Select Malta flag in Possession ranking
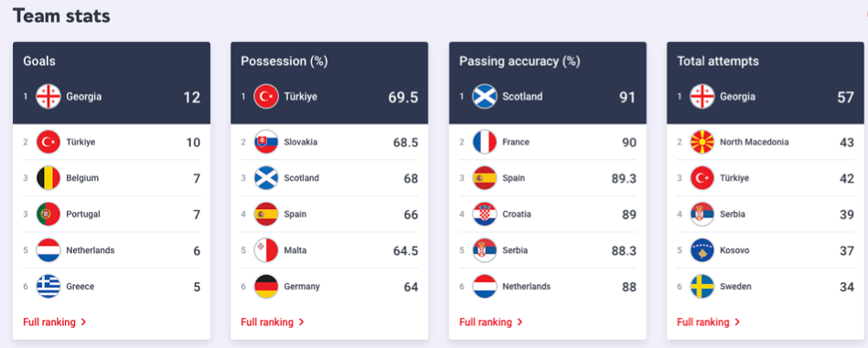 coord(266,250)
